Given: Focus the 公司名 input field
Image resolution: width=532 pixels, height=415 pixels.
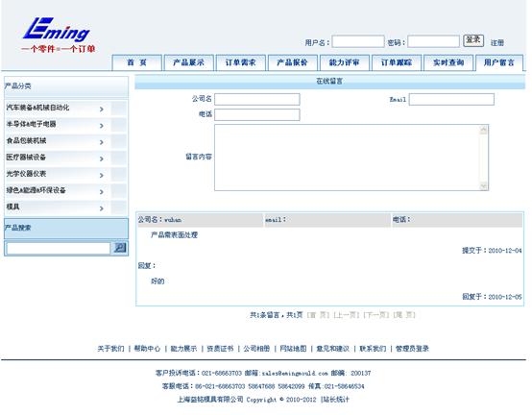Looking at the screenshot, I should 257,99.
